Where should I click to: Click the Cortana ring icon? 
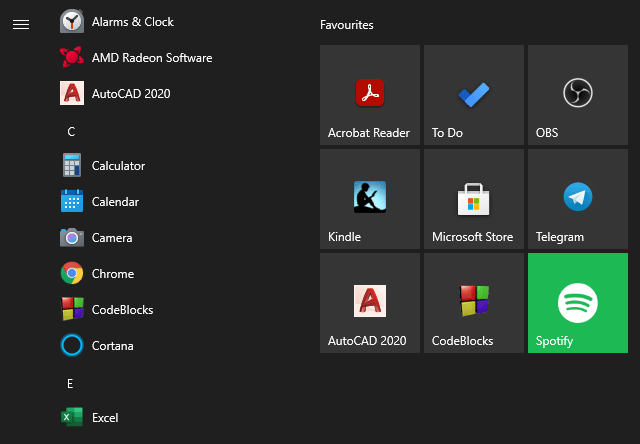[x=72, y=345]
